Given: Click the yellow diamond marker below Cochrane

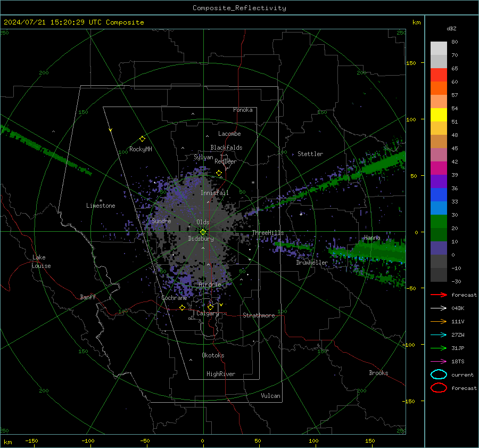Looking at the screenshot, I should point(183,307).
